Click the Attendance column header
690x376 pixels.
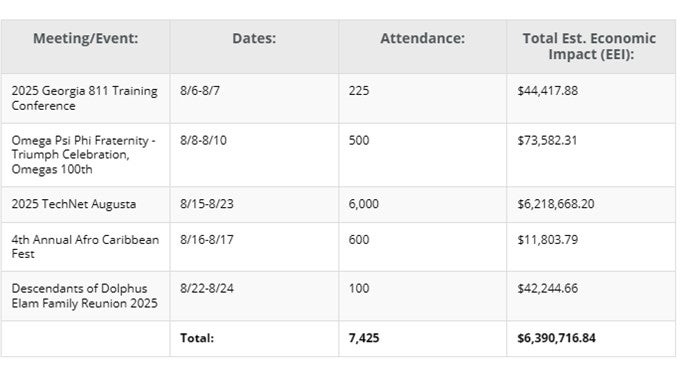(422, 38)
